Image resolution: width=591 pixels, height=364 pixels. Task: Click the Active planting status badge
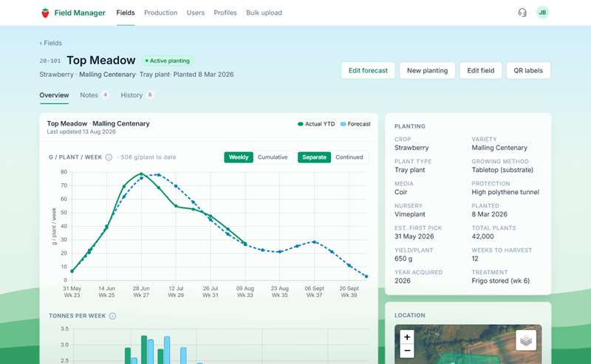click(x=168, y=61)
